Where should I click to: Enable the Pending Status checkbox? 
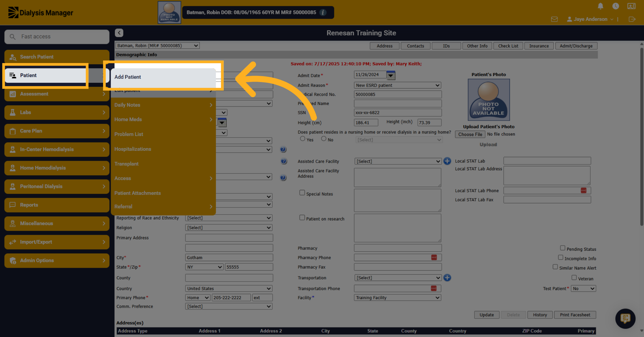pyautogui.click(x=562, y=248)
